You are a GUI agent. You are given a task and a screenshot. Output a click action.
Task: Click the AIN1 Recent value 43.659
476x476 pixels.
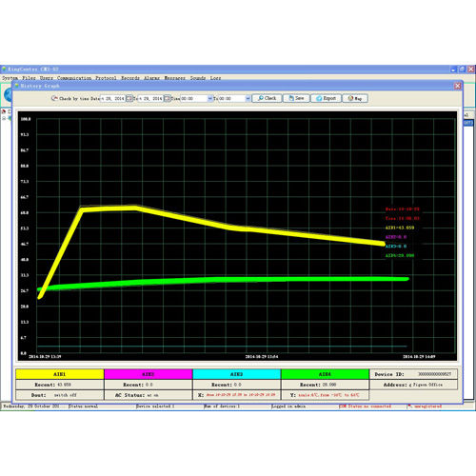[x=64, y=385]
